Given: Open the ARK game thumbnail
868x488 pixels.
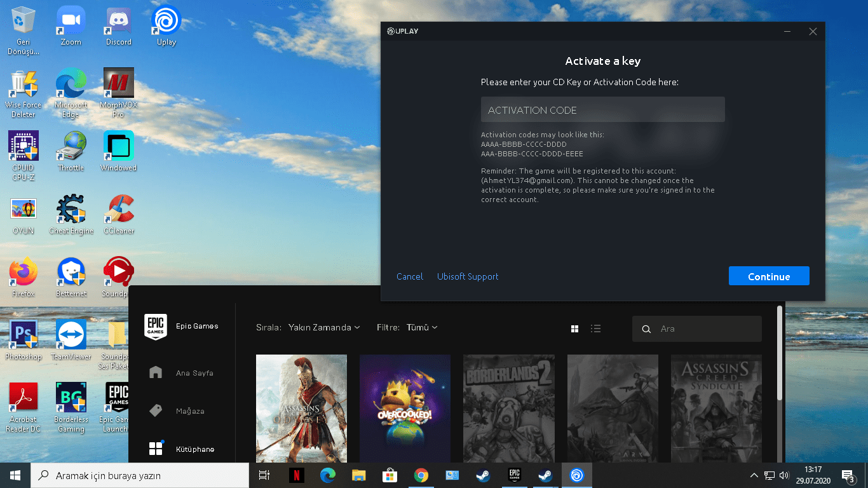Looking at the screenshot, I should [x=613, y=409].
